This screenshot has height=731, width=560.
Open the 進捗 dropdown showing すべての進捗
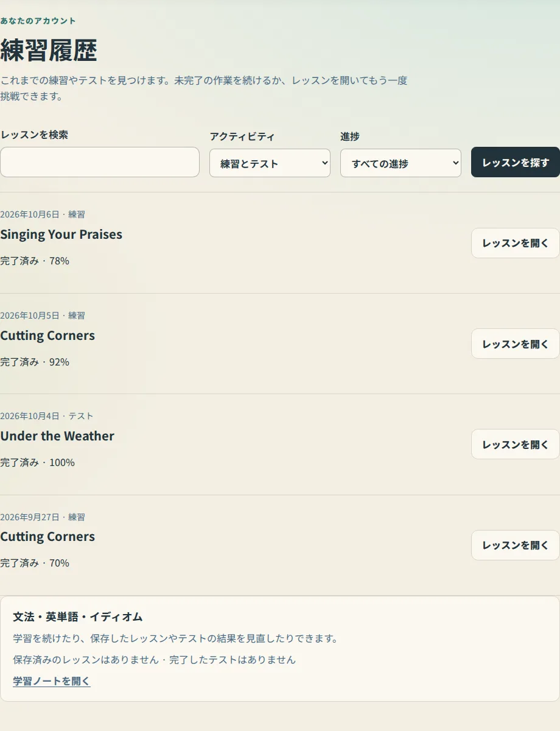tap(401, 163)
